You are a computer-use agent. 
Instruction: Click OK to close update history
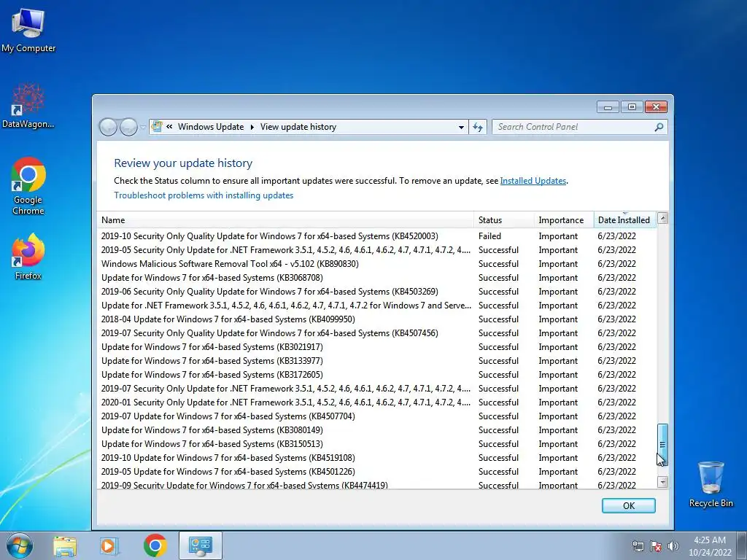point(628,506)
